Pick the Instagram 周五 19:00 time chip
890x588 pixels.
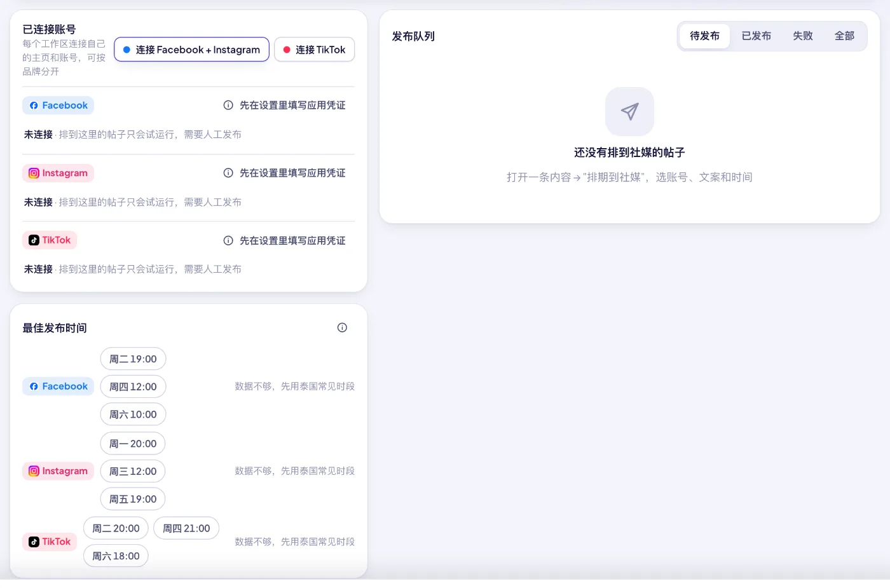click(133, 499)
